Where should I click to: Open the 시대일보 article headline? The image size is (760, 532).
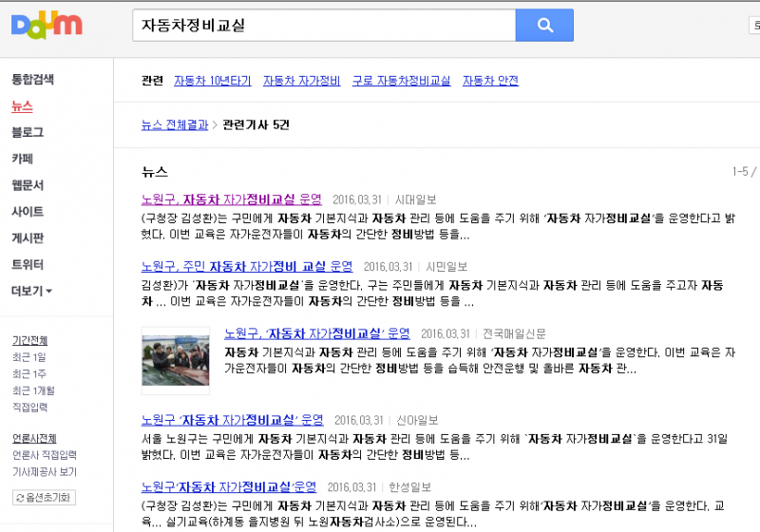232,199
